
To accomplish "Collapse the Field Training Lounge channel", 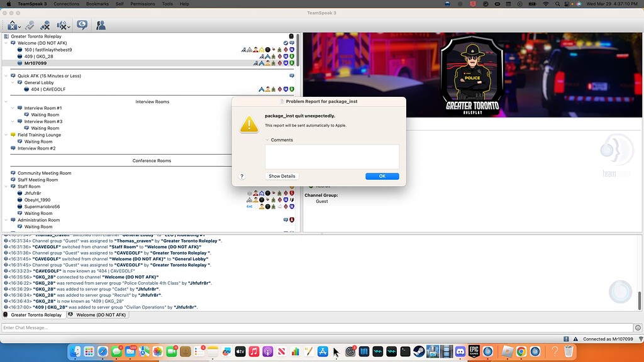I will [x=6, y=134].
